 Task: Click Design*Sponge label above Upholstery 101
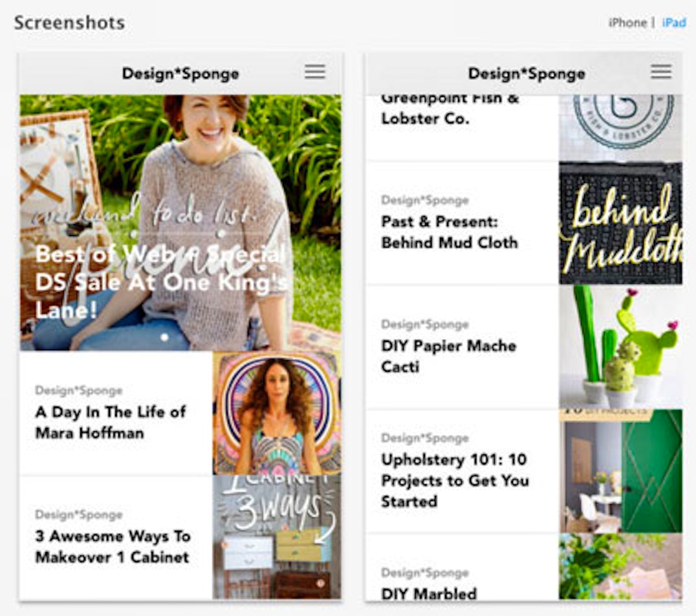click(425, 438)
